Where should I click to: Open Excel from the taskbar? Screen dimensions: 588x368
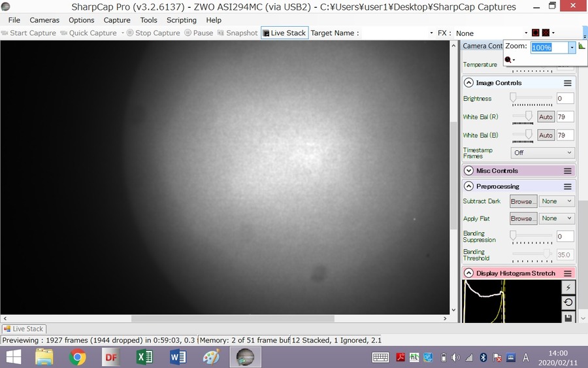(x=144, y=357)
